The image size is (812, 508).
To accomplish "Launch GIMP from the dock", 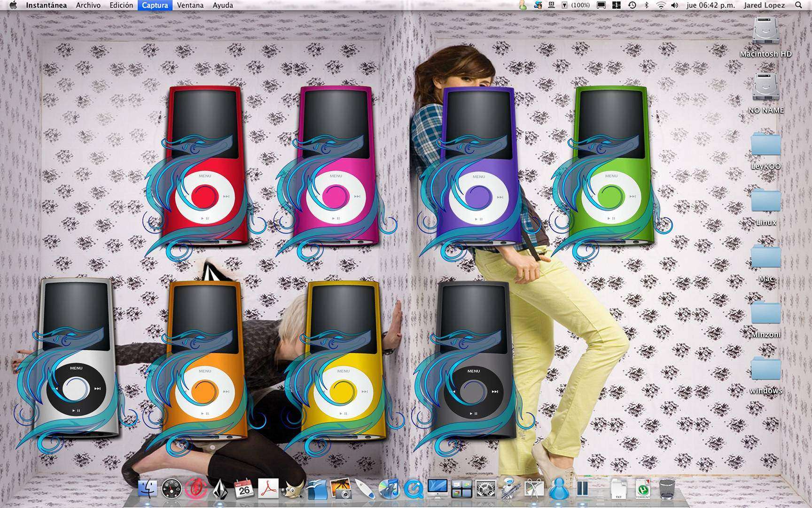I will pos(292,490).
